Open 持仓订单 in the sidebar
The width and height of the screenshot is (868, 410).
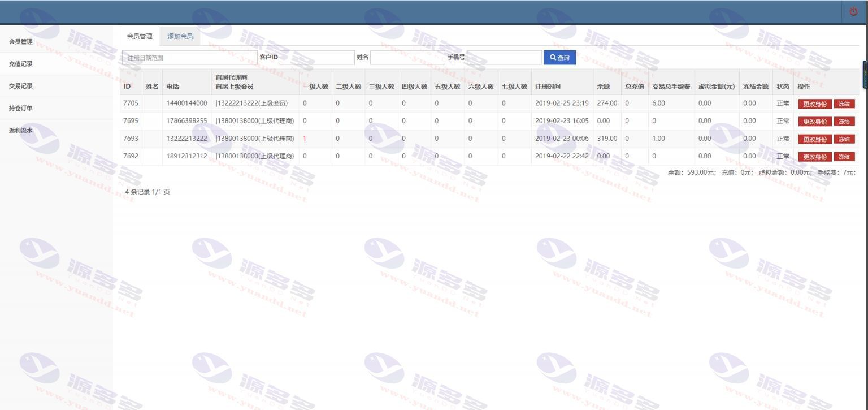[x=21, y=108]
